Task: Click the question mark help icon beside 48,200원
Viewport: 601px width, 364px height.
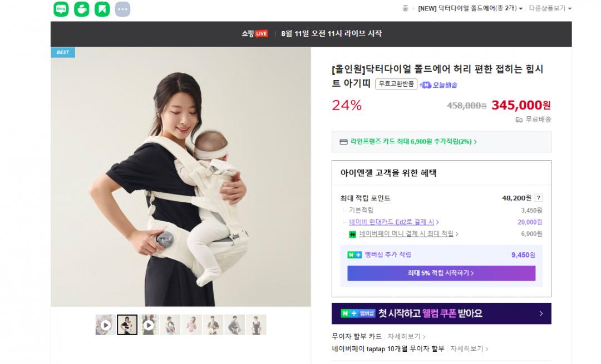Action: 539,198
